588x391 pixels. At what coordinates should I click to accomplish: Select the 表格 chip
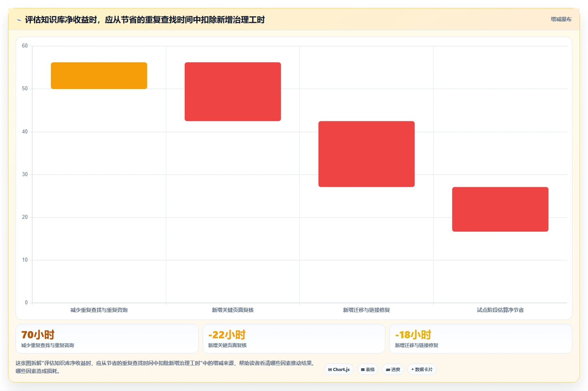click(x=368, y=369)
